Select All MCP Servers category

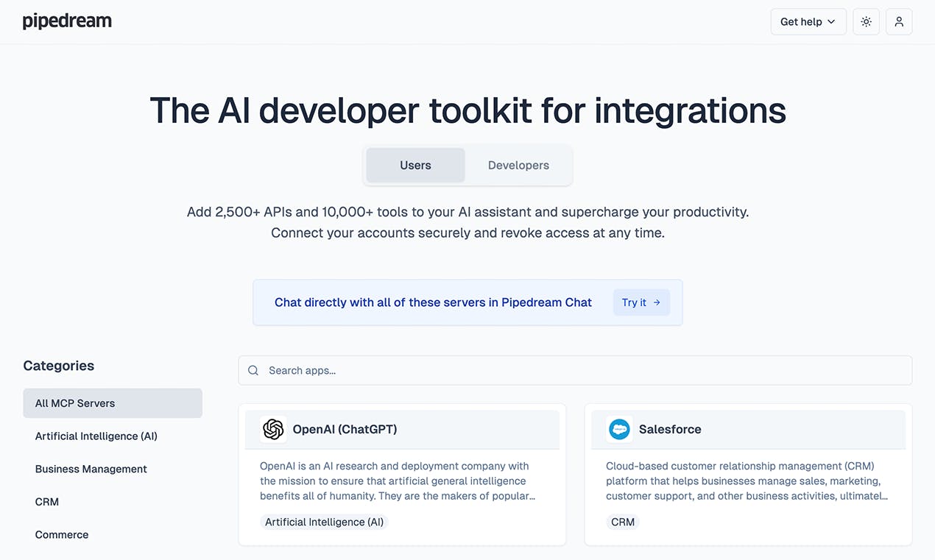[113, 403]
